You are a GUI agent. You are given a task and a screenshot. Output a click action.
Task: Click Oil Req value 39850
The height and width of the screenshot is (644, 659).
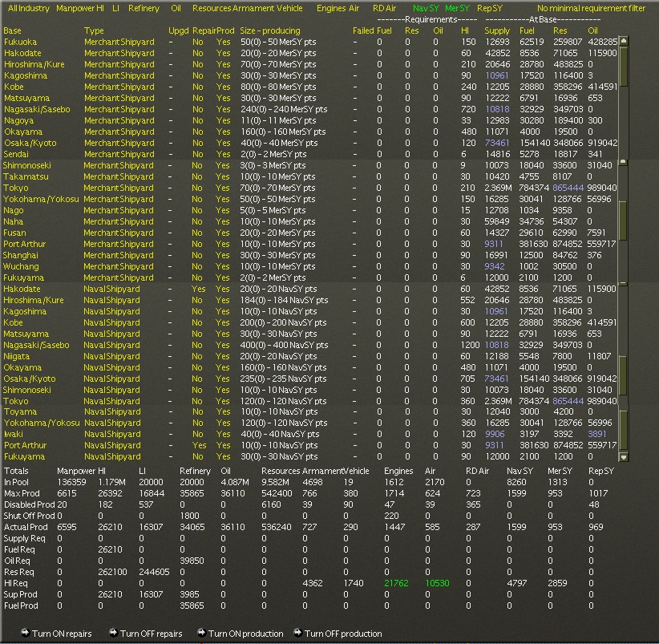[192, 561]
